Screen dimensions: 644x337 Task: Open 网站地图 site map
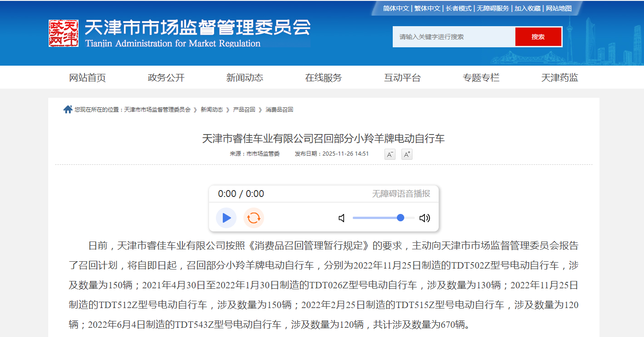point(559,8)
